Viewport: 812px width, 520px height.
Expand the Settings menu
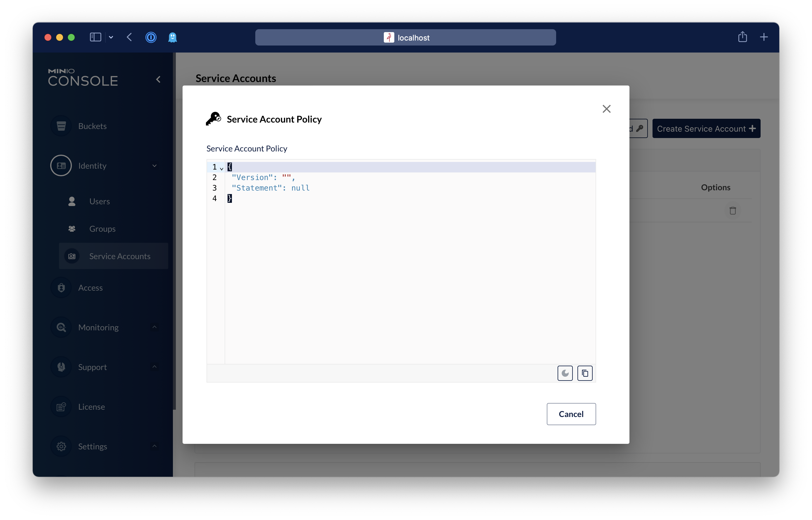(155, 446)
